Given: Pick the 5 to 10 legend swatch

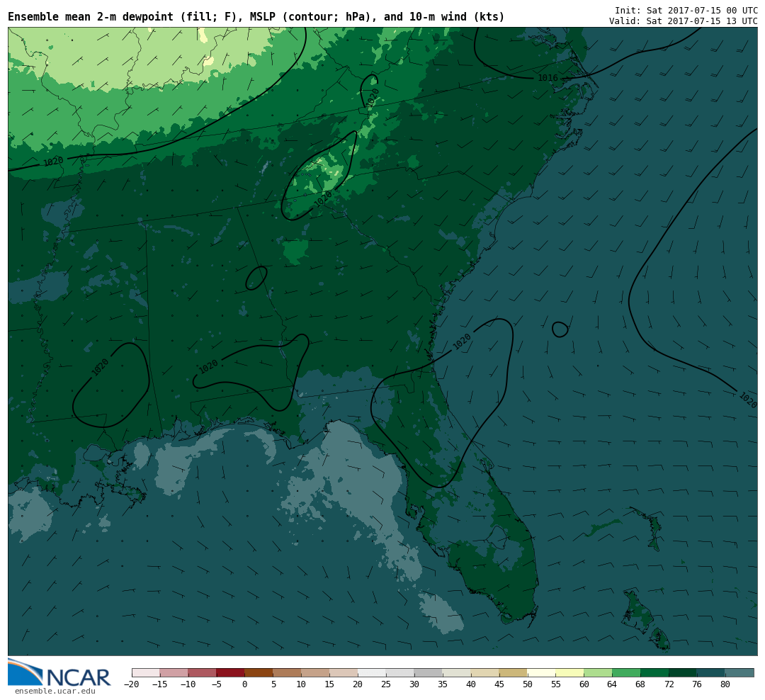Looking at the screenshot, I should tap(288, 672).
